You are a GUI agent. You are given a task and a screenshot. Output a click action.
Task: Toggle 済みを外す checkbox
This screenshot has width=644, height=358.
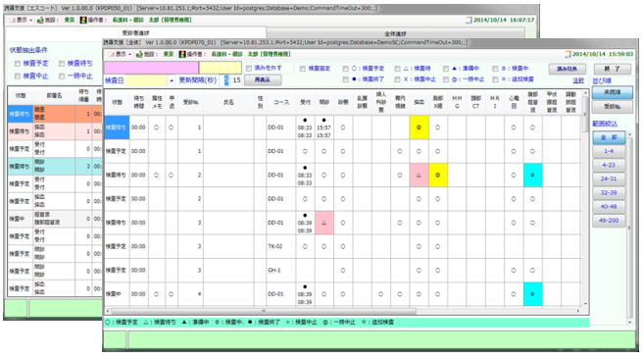249,69
